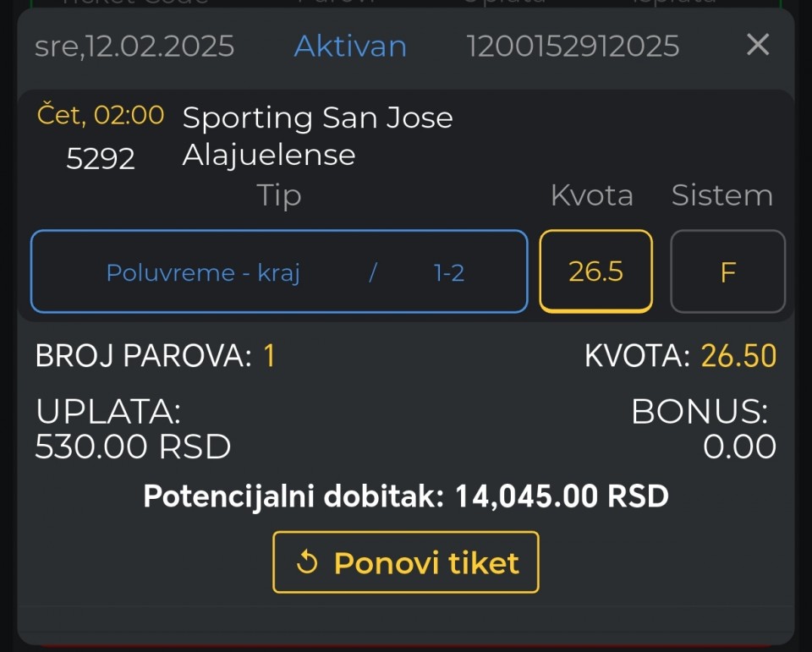This screenshot has width=812, height=652.
Task: Click the ticket date sre,12.02.2025
Action: 134,46
